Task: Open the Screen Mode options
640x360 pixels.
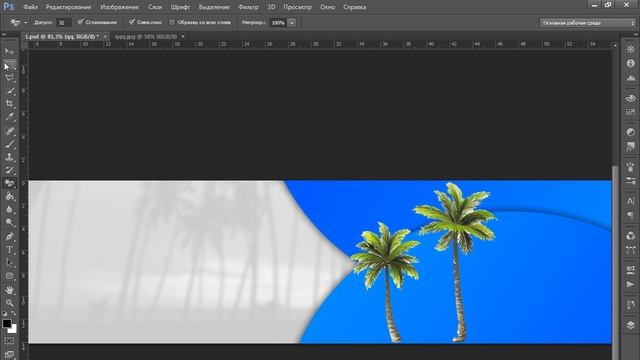Action: point(9,354)
